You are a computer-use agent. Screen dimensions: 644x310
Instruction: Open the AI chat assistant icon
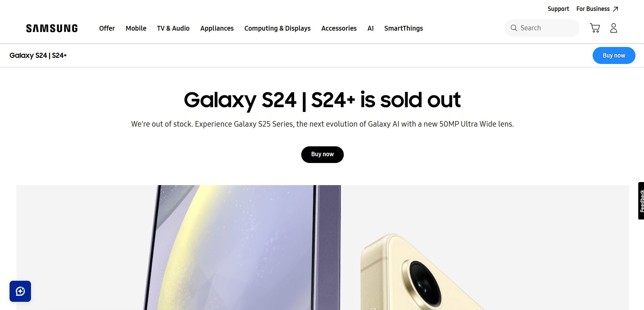(20, 291)
